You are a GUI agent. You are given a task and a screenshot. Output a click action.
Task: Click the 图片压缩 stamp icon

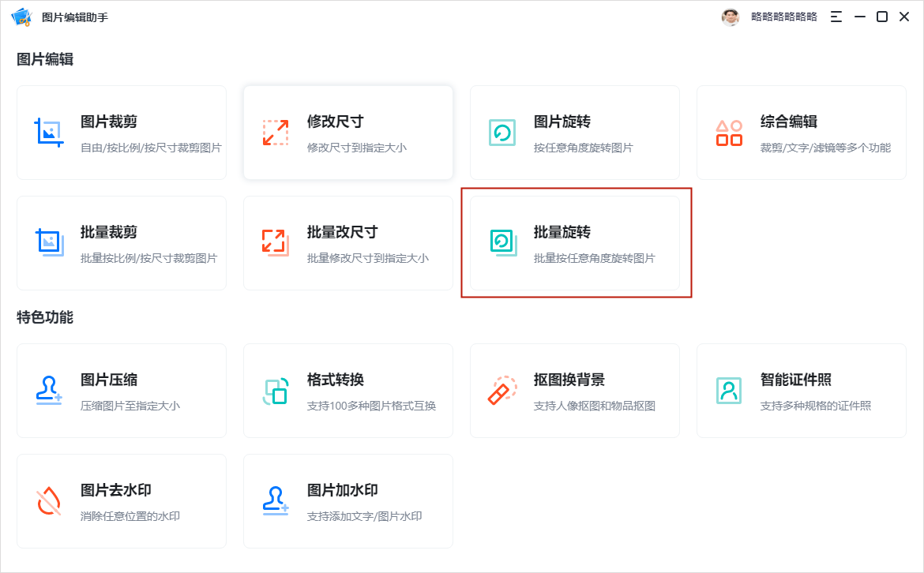49,391
